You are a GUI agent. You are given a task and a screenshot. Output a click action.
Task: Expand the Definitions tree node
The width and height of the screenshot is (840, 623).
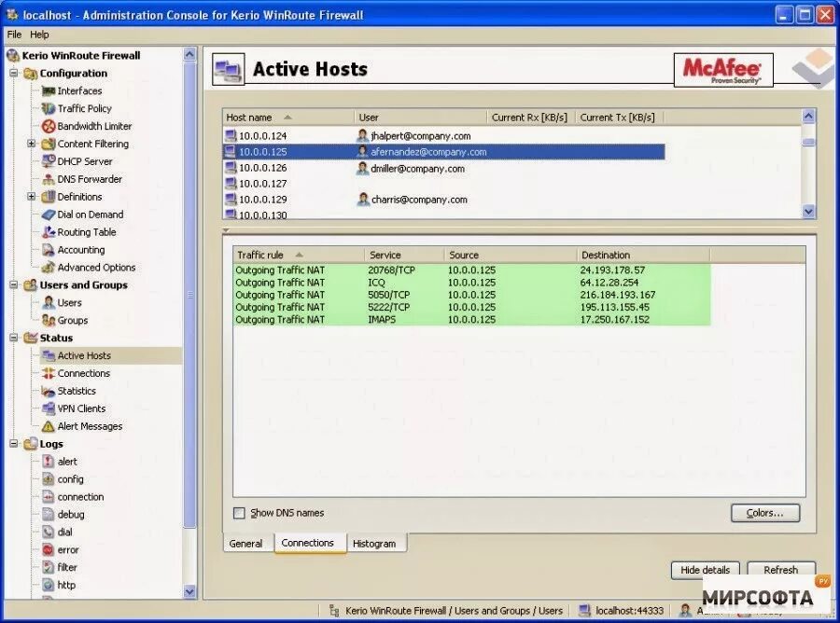(x=31, y=197)
